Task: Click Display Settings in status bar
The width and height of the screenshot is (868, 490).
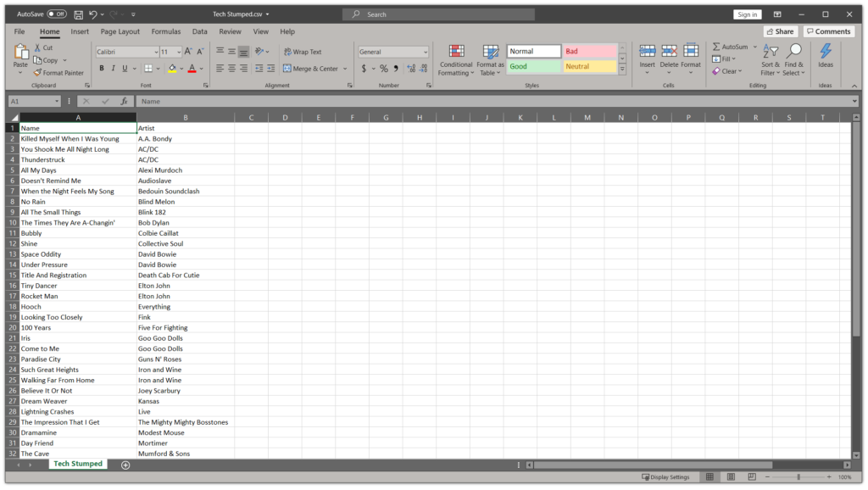Action: click(665, 476)
